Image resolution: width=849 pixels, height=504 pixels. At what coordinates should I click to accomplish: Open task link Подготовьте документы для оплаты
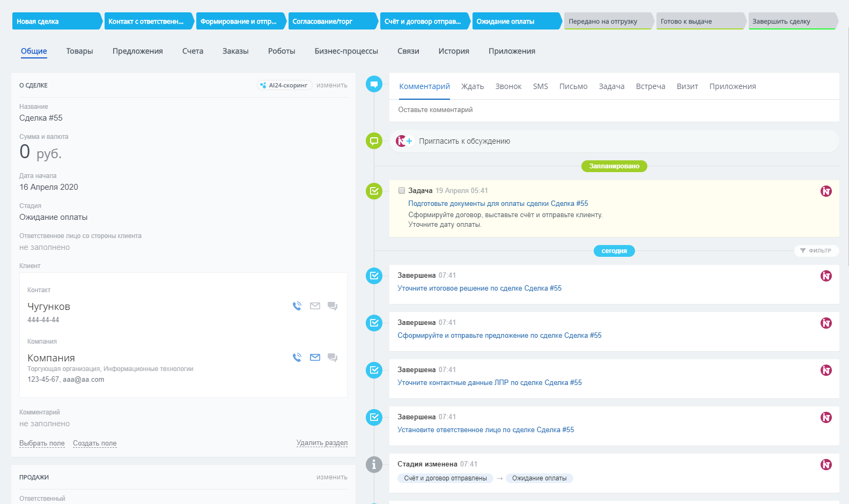pyautogui.click(x=498, y=204)
